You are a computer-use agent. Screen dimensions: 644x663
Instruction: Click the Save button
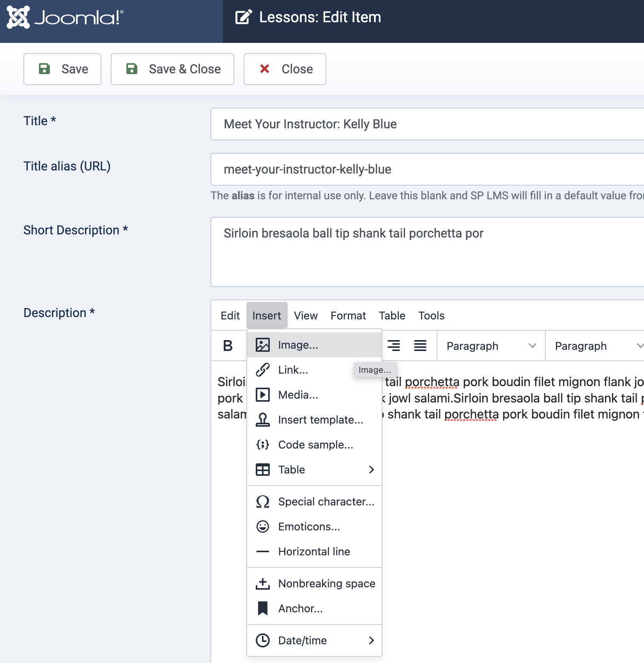click(x=62, y=69)
